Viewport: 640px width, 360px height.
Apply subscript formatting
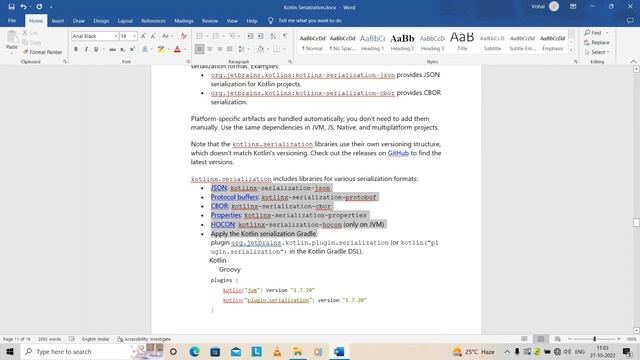(122, 49)
